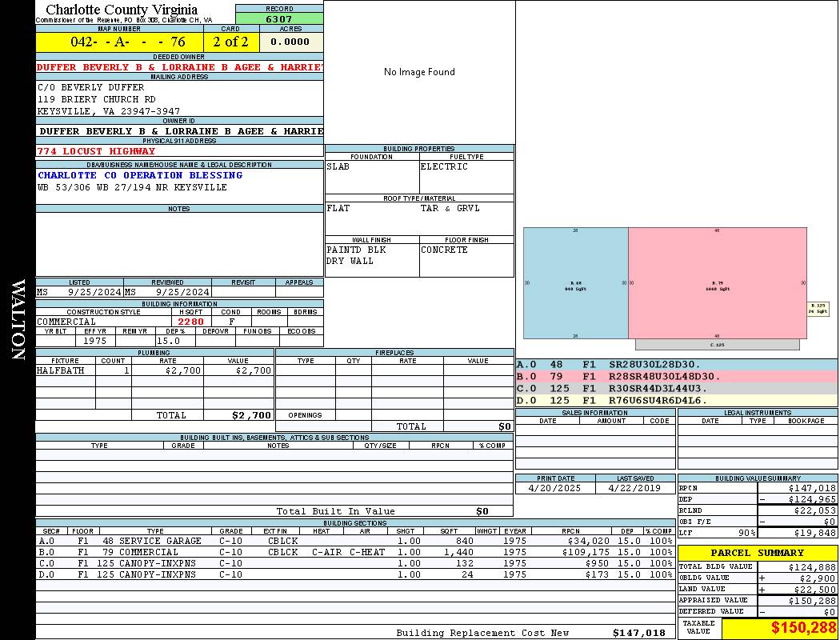Click roof material "TAR & GRVL"
The width and height of the screenshot is (840, 640).
click(450, 208)
